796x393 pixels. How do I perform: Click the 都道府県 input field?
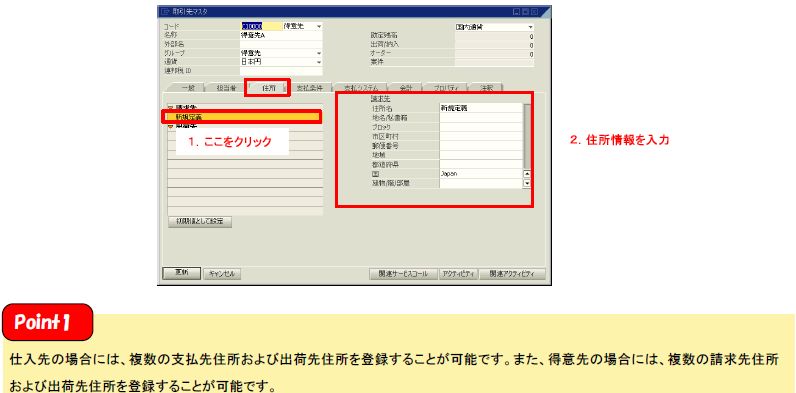pyautogui.click(x=481, y=165)
